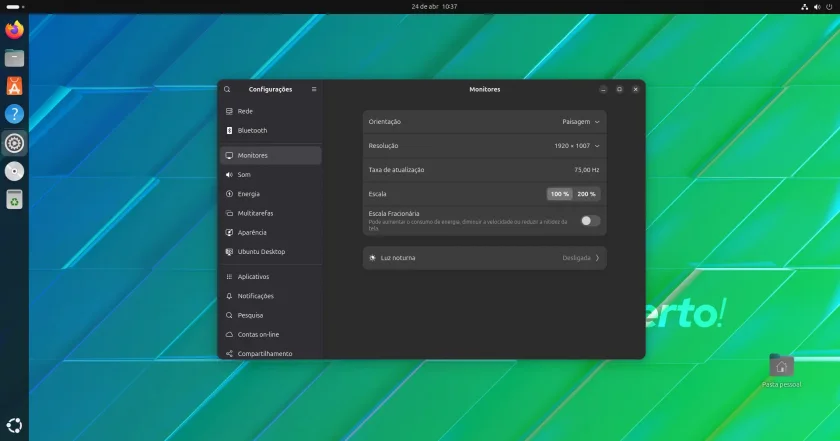The width and height of the screenshot is (840, 441).
Task: Click the Monitores window title
Action: pyautogui.click(x=485, y=89)
